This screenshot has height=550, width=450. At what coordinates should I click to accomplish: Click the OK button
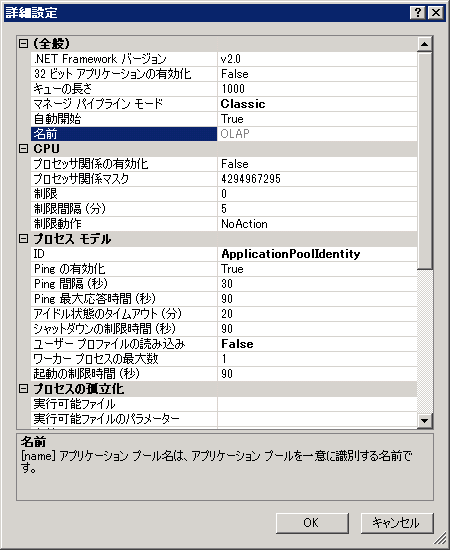pyautogui.click(x=312, y=523)
